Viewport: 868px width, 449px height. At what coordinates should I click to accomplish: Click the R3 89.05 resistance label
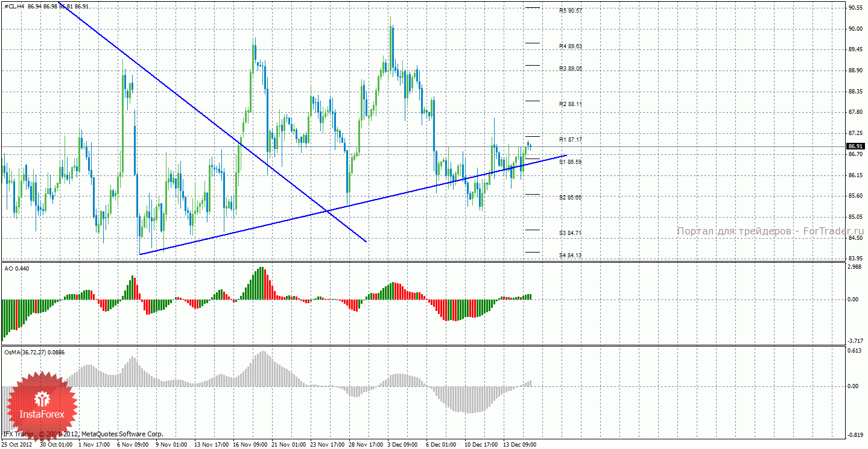[x=570, y=69]
